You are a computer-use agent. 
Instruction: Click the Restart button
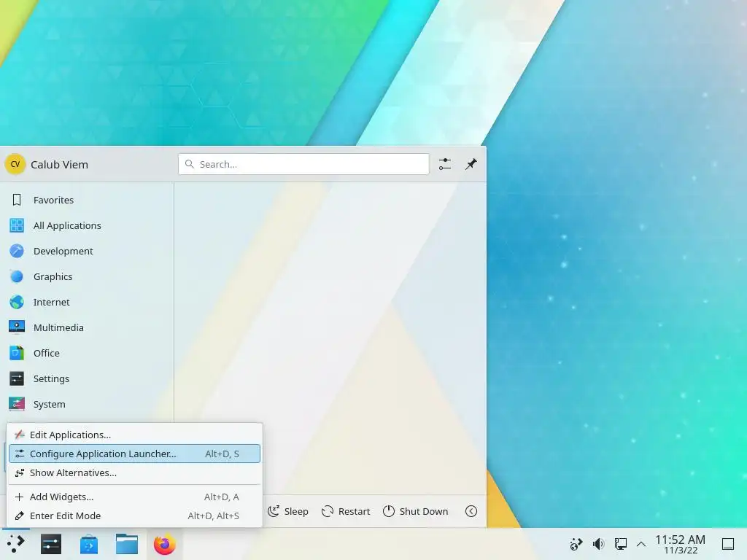tap(346, 511)
